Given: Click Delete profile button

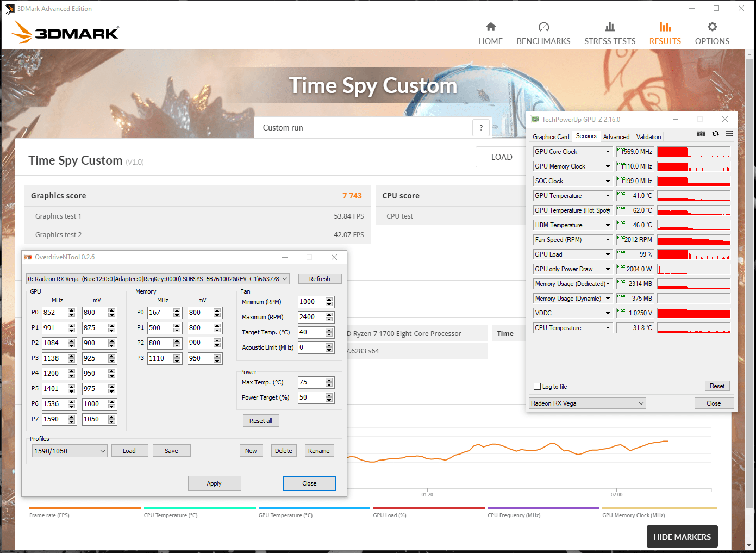Looking at the screenshot, I should (284, 451).
